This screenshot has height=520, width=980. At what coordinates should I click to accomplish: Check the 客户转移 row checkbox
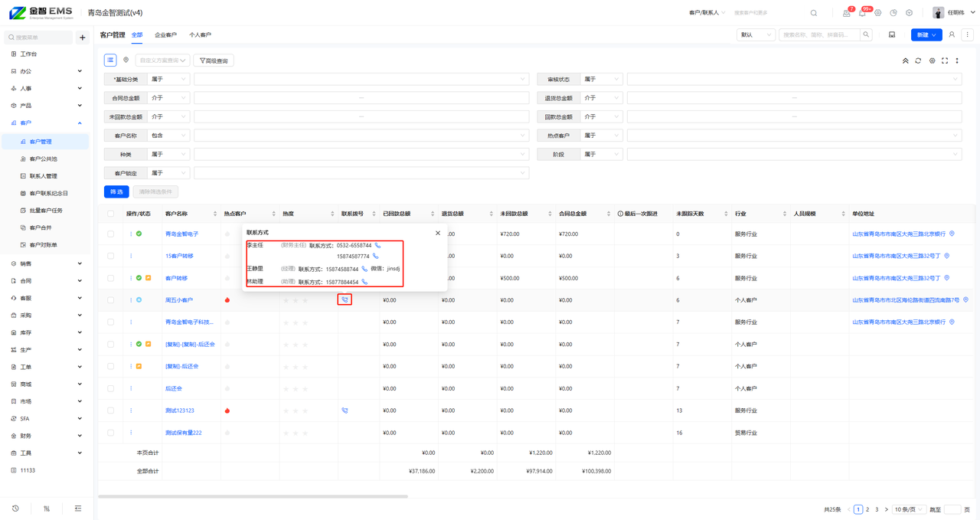[x=111, y=278]
